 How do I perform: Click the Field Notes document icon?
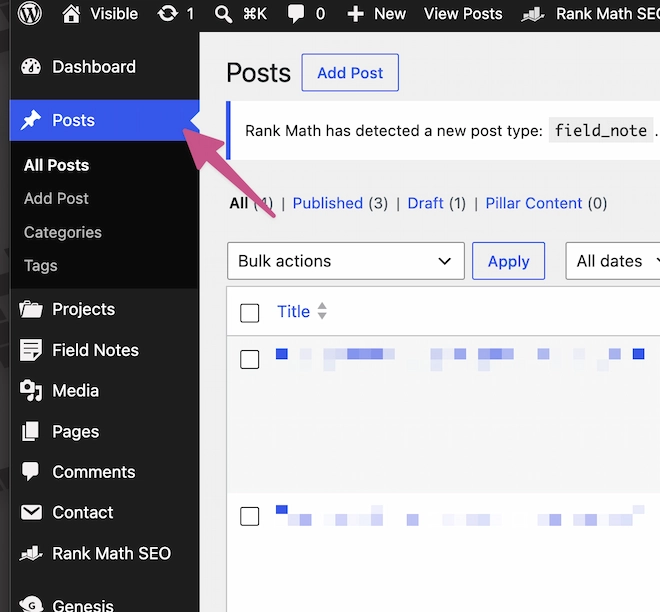pos(31,350)
